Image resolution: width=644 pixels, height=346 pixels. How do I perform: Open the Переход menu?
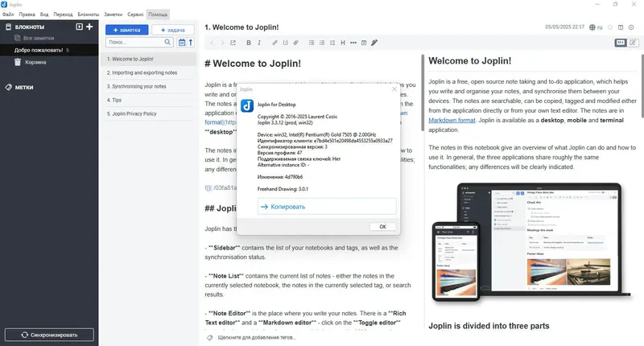click(x=64, y=14)
